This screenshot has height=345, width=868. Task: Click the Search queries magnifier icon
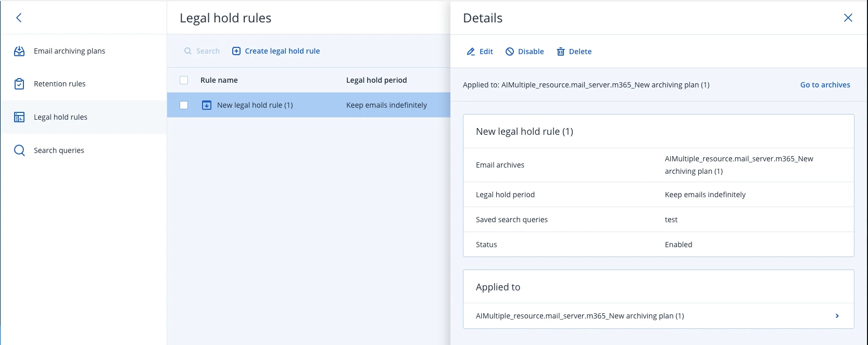[19, 150]
